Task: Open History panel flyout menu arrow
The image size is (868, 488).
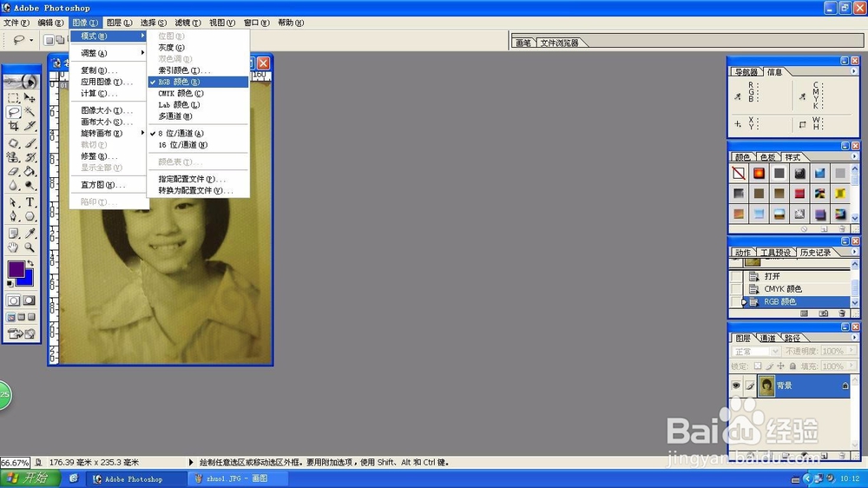Action: 853,252
